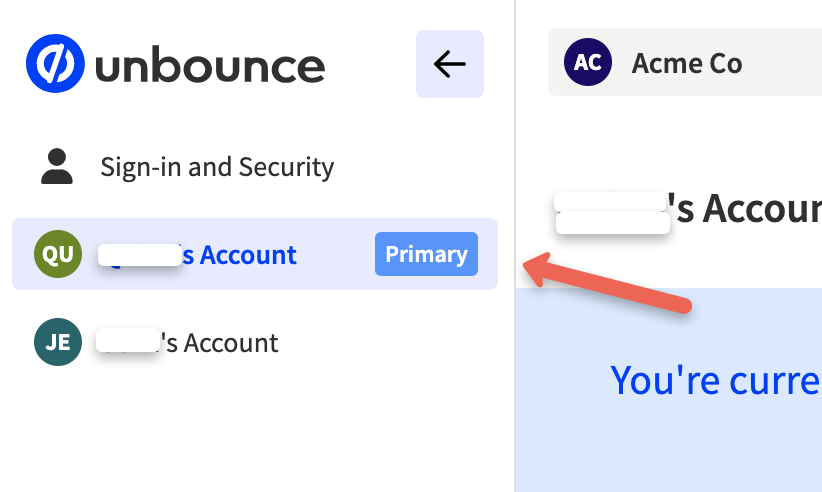Click the AC avatar for Acme Co
This screenshot has width=822, height=492.
click(588, 62)
